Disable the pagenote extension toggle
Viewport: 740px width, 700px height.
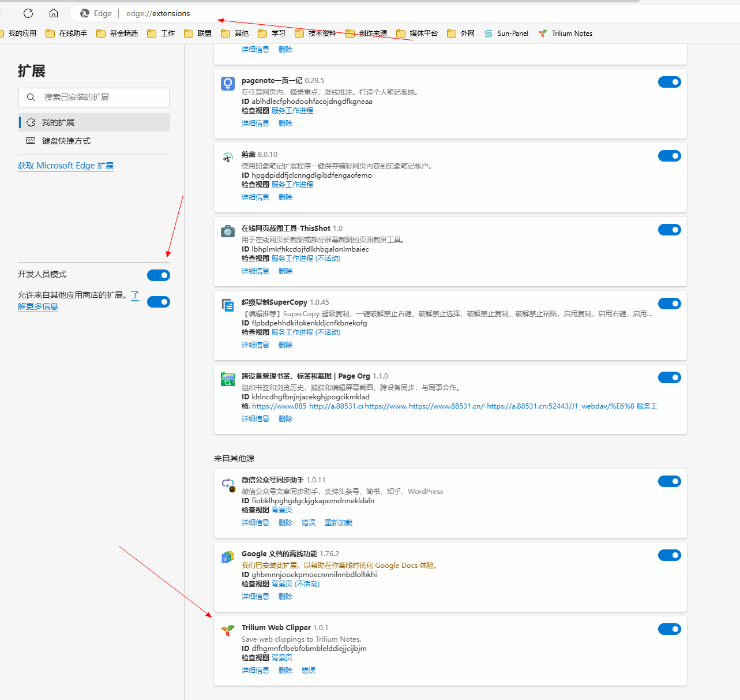[670, 82]
